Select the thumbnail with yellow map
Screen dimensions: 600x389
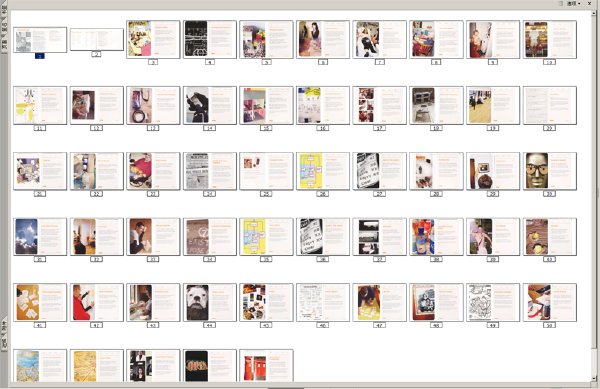point(97,365)
